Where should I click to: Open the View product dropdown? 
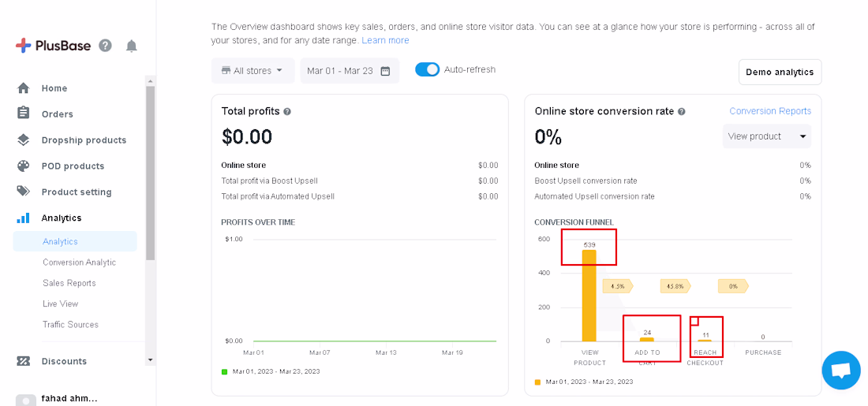[767, 136]
